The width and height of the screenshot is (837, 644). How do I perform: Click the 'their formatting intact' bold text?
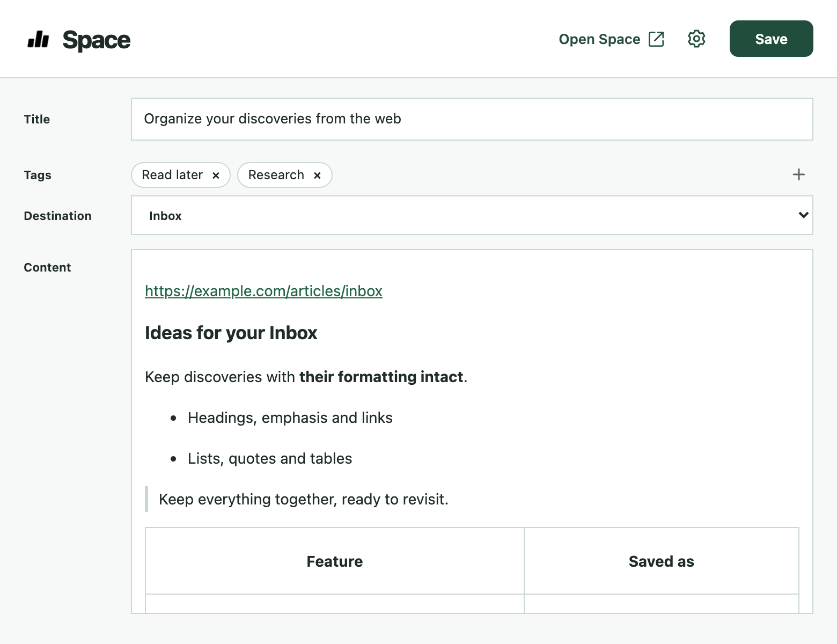(381, 377)
